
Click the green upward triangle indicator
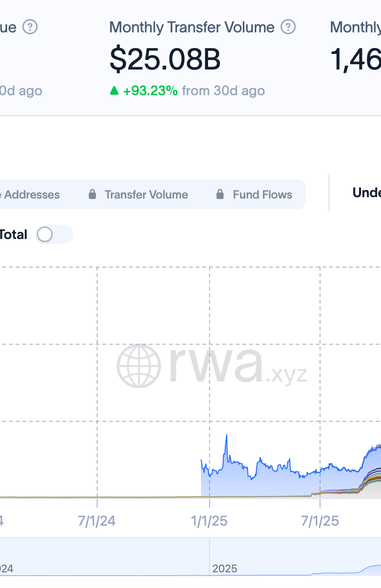(114, 90)
